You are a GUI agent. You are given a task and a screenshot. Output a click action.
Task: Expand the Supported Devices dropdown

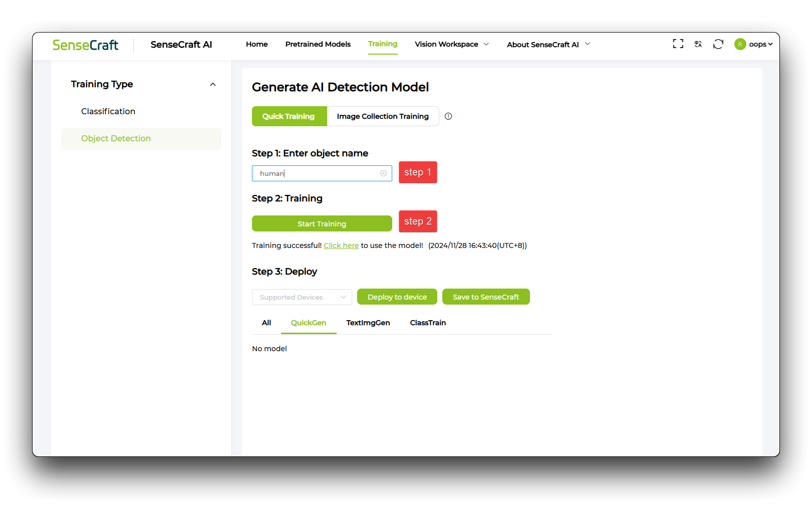(x=302, y=297)
